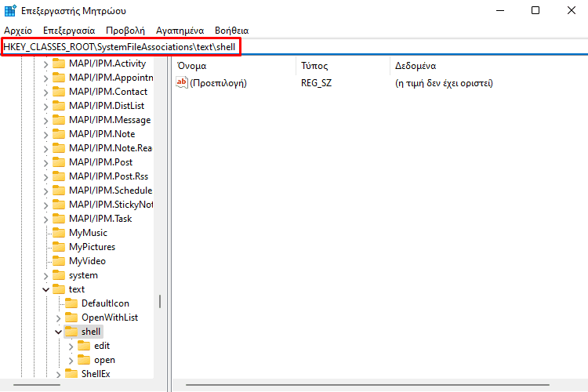Open the Επεξεργασία menu

69,31
